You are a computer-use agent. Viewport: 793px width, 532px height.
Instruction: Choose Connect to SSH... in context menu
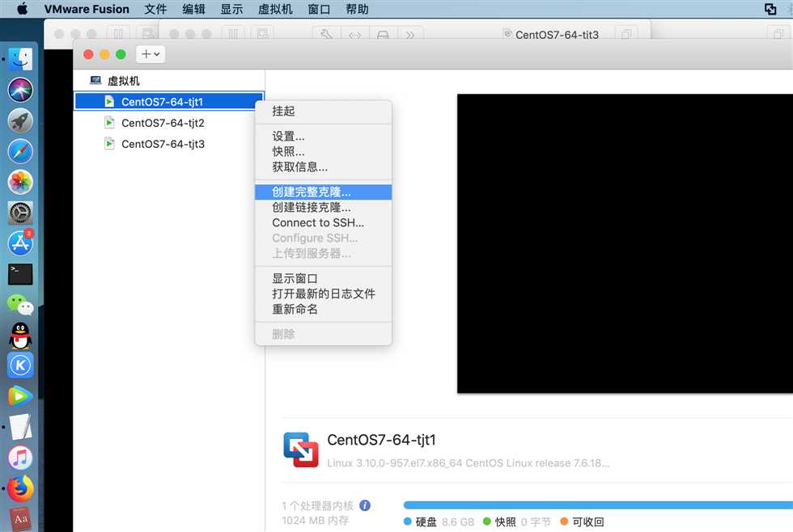pyautogui.click(x=323, y=223)
